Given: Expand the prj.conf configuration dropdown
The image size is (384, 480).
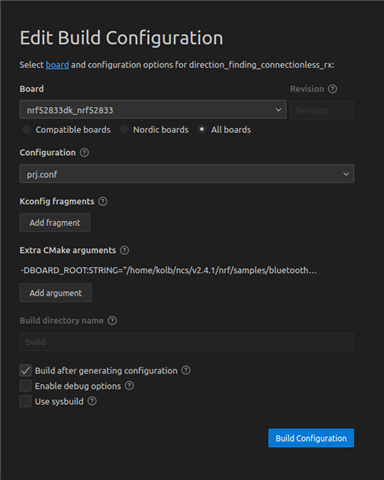Looking at the screenshot, I should click(187, 174).
